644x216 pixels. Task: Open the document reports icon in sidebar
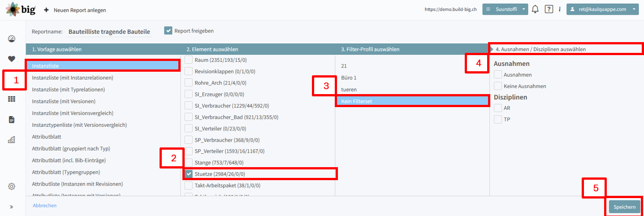(12, 119)
